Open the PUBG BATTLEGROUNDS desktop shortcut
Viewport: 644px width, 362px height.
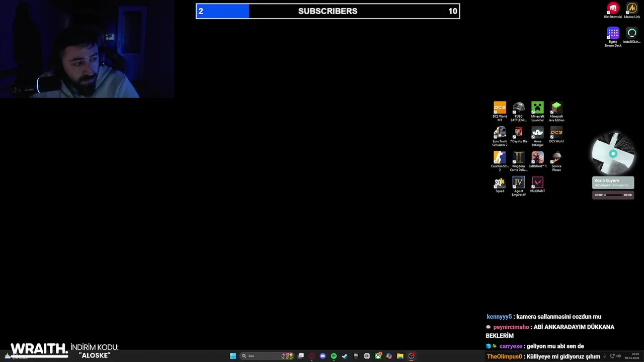point(519,112)
